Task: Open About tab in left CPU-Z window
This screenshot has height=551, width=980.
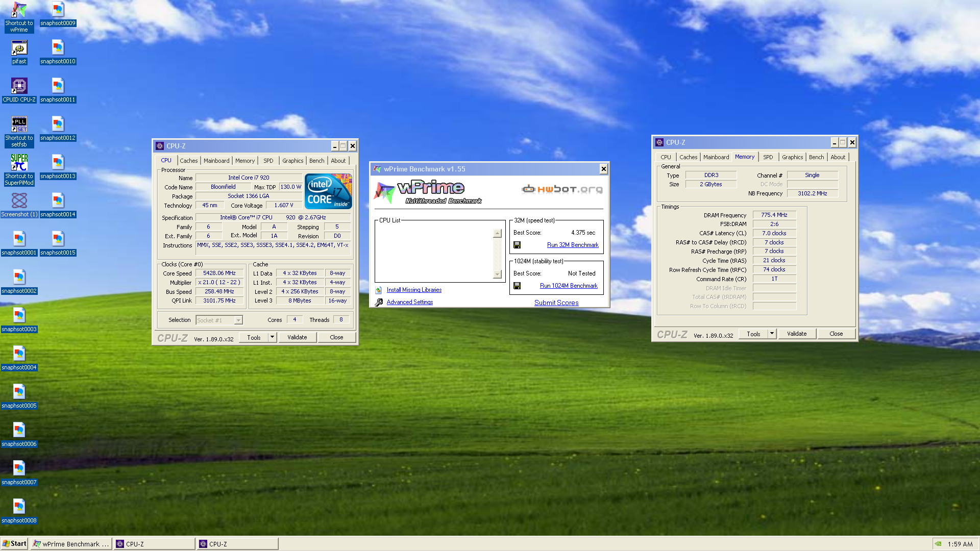Action: (x=338, y=161)
